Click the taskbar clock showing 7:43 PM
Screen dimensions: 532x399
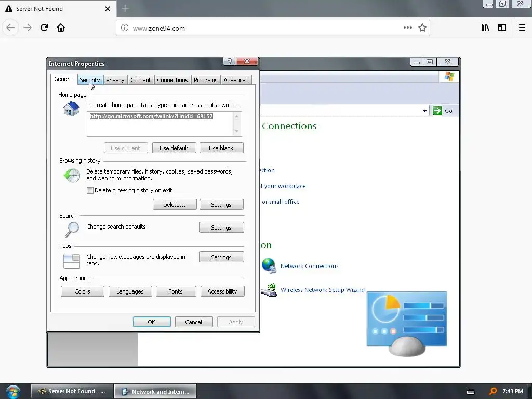click(x=513, y=391)
